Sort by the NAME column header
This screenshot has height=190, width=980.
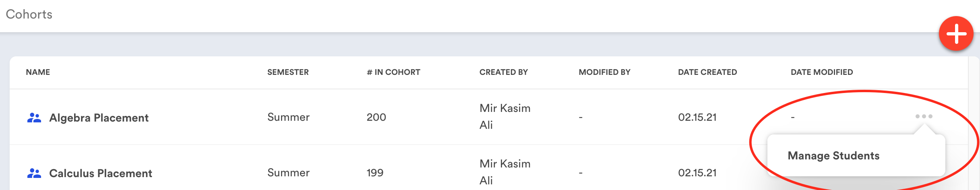[x=38, y=72]
